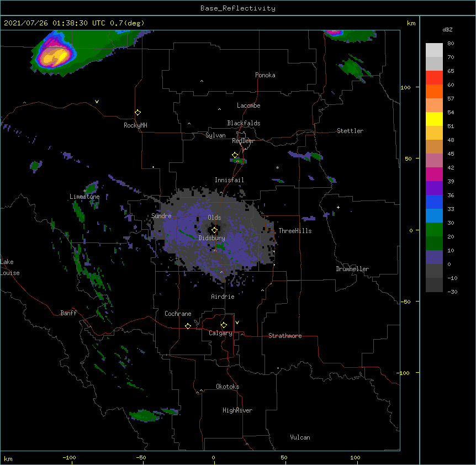The width and height of the screenshot is (476, 465).
Task: Click the Okotoks label
Action: (x=228, y=387)
